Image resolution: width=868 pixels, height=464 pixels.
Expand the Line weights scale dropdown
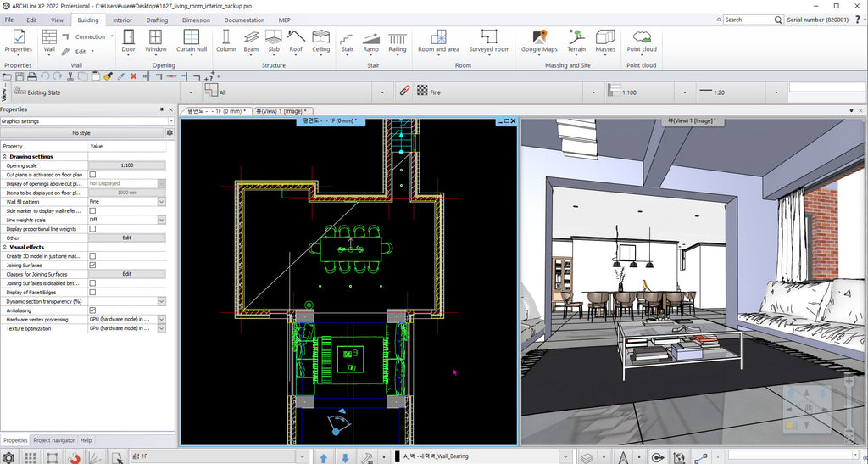(x=161, y=220)
